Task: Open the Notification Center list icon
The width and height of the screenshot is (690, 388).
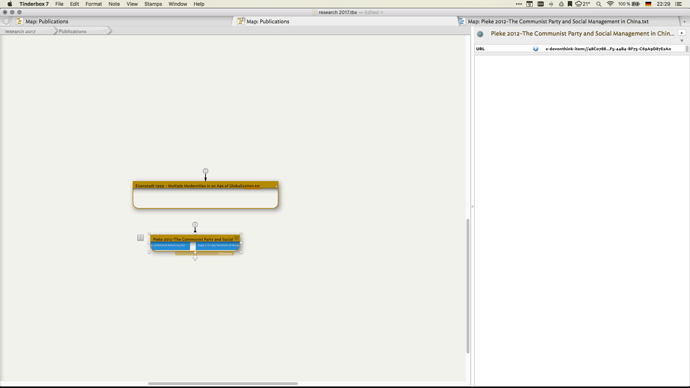Action: [x=679, y=4]
